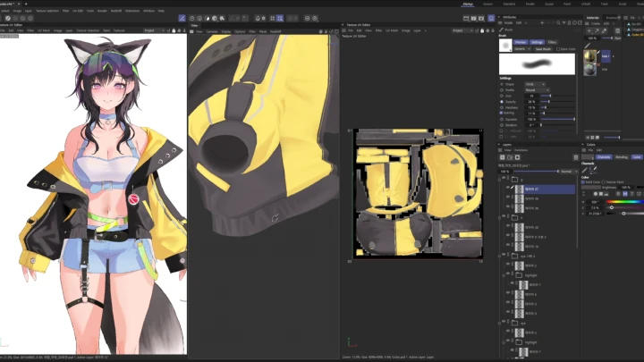This screenshot has height=362, width=644.
Task: Click the arrow tool icon in Materials panel
Action: click(x=597, y=30)
